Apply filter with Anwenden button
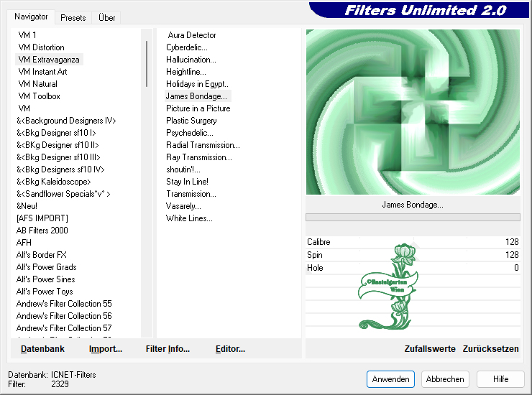This screenshot has height=395, width=532. click(390, 378)
